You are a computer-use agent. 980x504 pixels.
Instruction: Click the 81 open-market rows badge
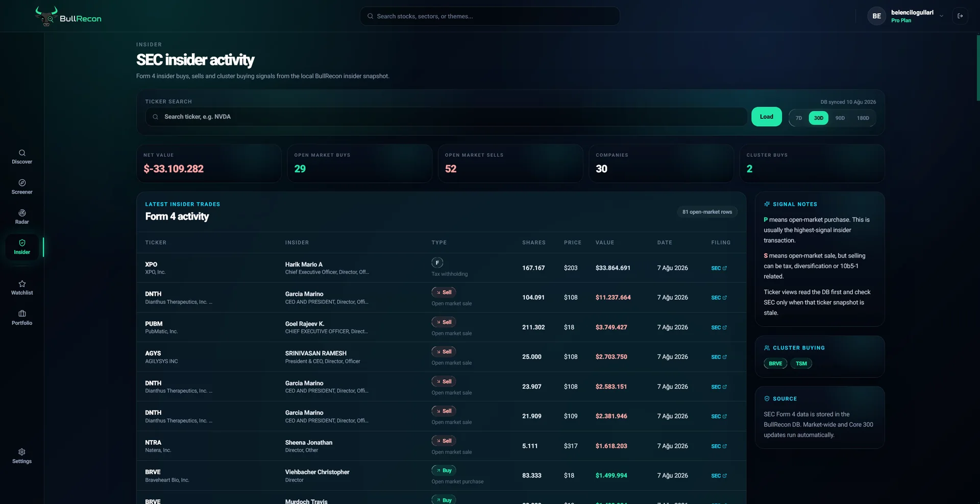click(x=707, y=212)
